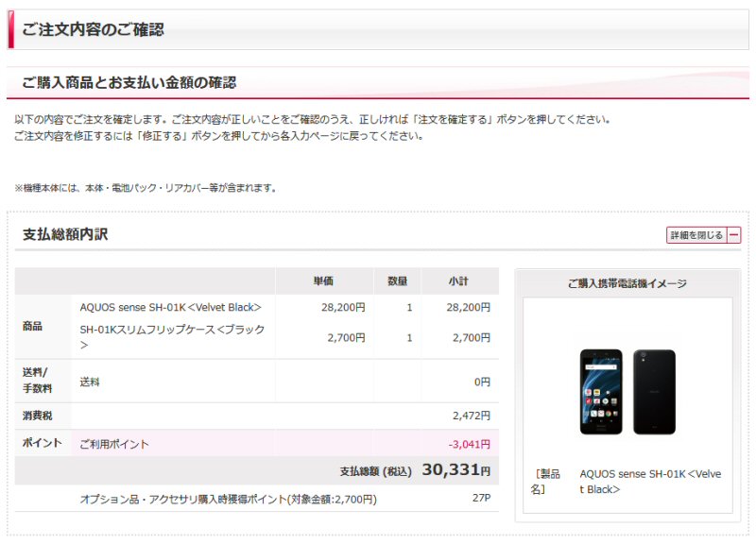Click the ポイント row label

click(x=42, y=443)
